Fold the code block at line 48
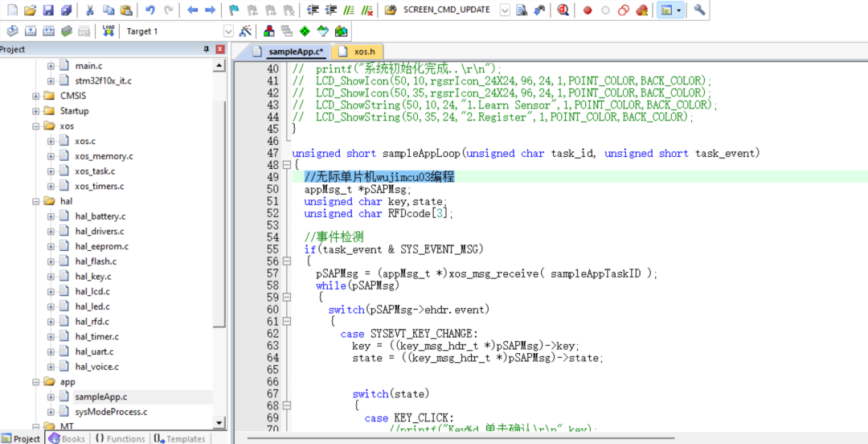Screen dimensions: 868x444 click(286, 165)
